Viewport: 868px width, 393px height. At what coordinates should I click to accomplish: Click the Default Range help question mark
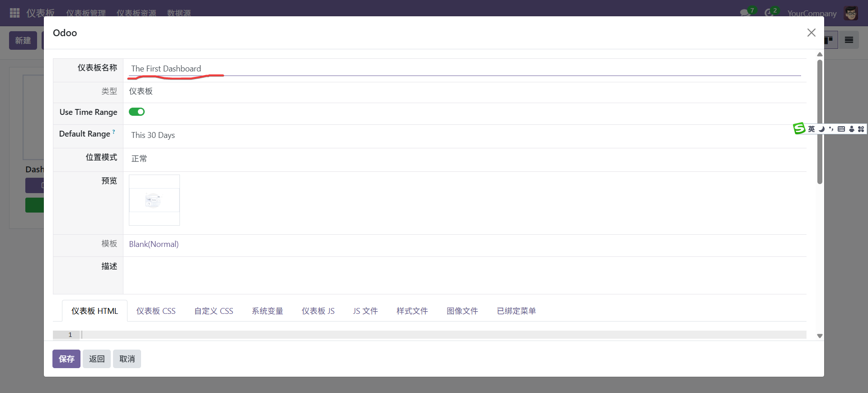pyautogui.click(x=113, y=132)
